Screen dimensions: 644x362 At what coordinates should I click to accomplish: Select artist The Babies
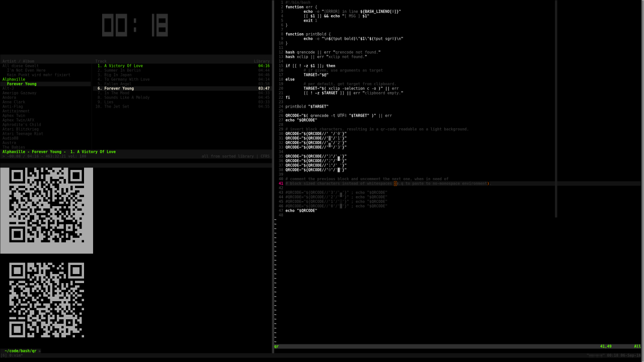[x=14, y=147]
